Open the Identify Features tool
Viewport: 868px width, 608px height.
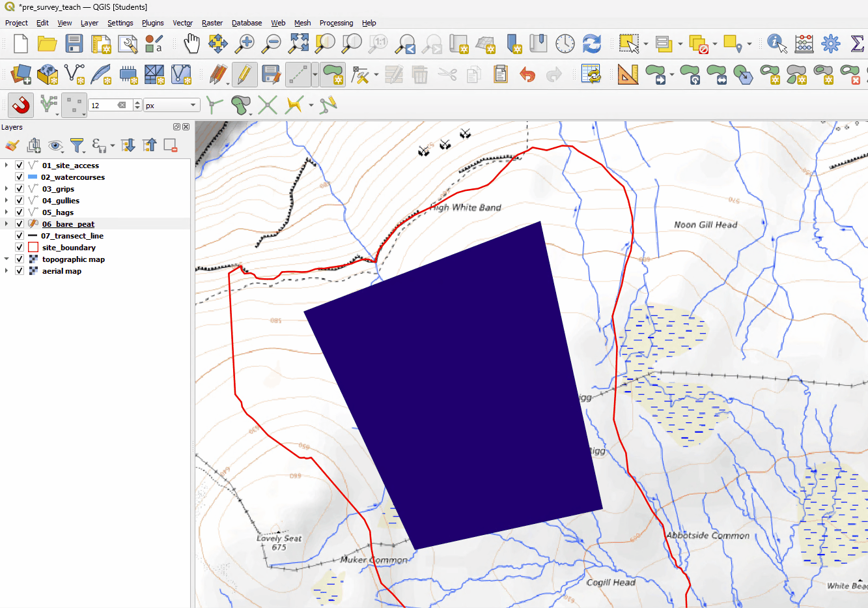tap(776, 44)
